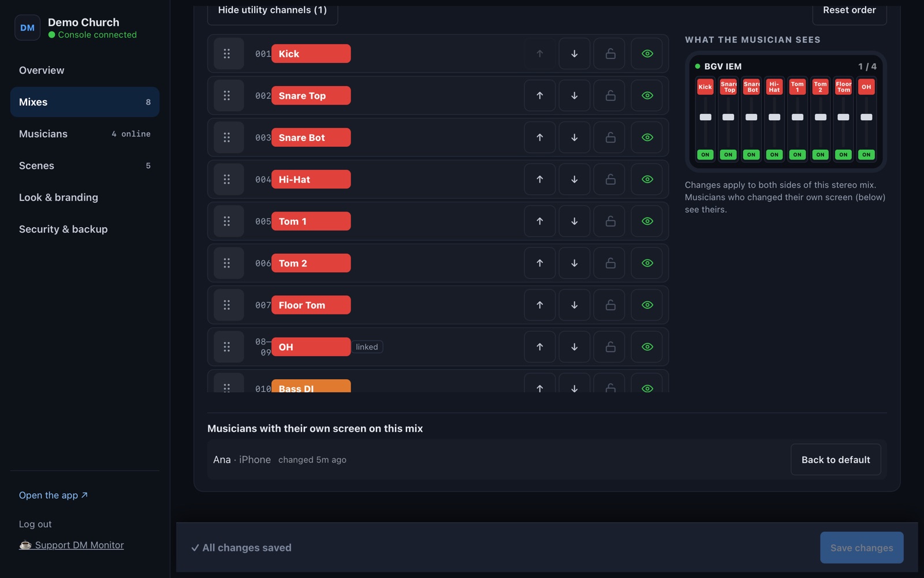924x578 pixels.
Task: Reset Ana's screen with Back to default
Action: (836, 460)
